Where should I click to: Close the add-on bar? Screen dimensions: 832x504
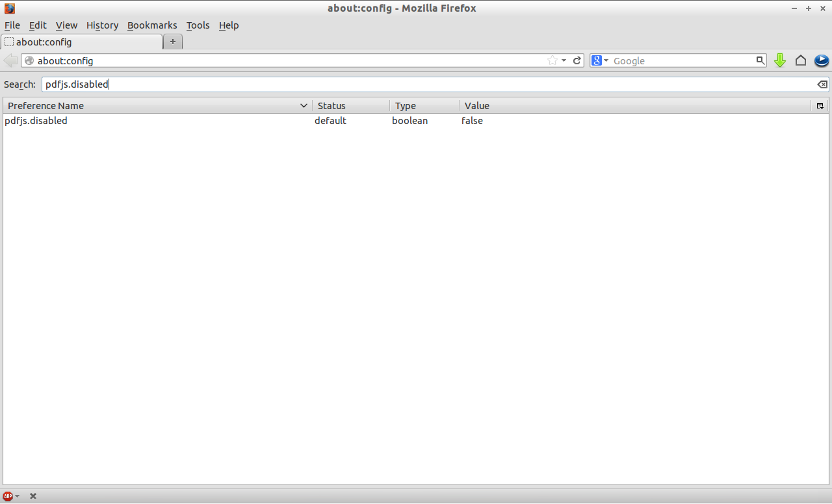[x=33, y=496]
